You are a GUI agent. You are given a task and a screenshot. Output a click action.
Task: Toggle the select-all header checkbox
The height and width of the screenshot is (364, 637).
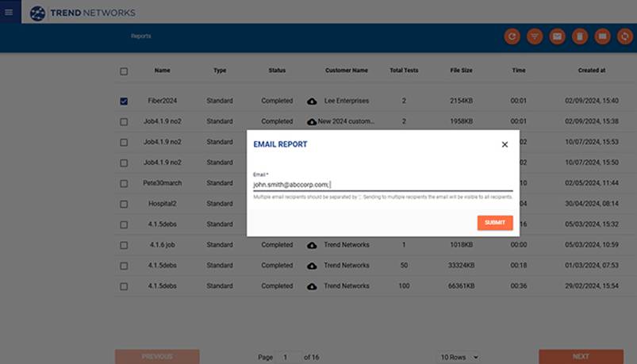pos(124,71)
